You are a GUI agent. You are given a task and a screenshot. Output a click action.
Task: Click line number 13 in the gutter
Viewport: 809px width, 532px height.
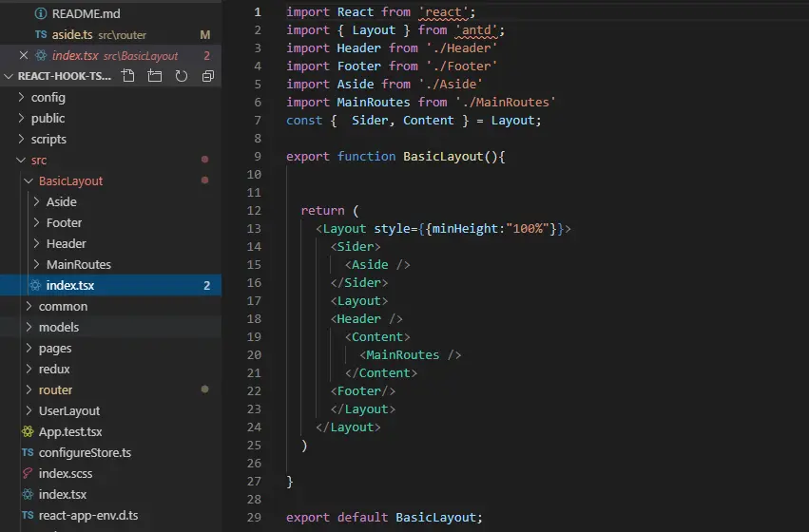tap(254, 228)
